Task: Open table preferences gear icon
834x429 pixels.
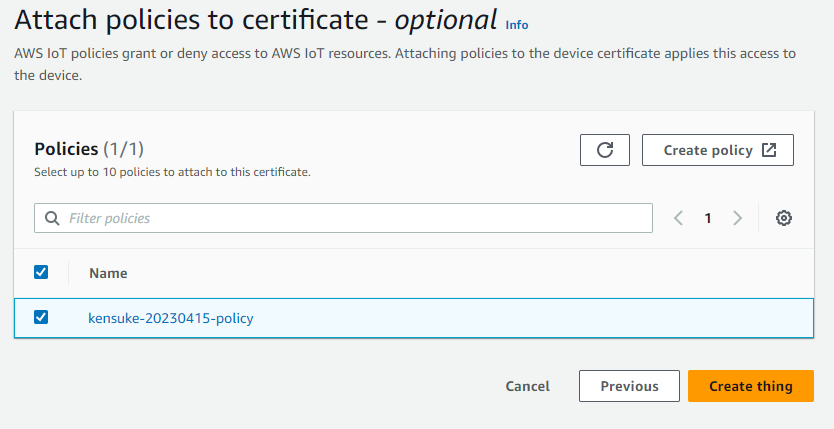Action: point(784,218)
